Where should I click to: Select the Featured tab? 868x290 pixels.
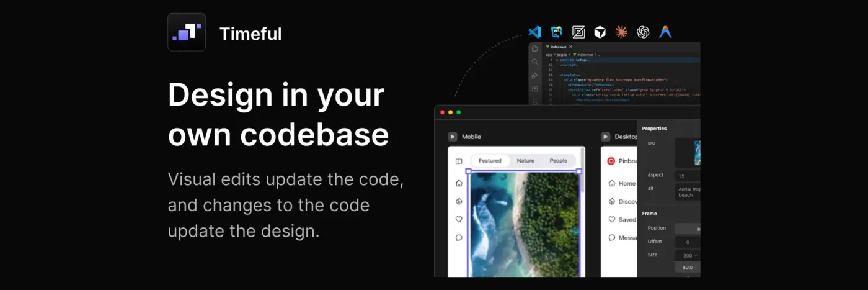coord(490,161)
